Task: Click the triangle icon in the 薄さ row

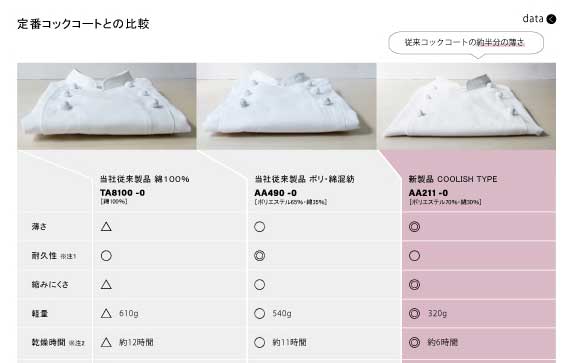Action: point(106,227)
